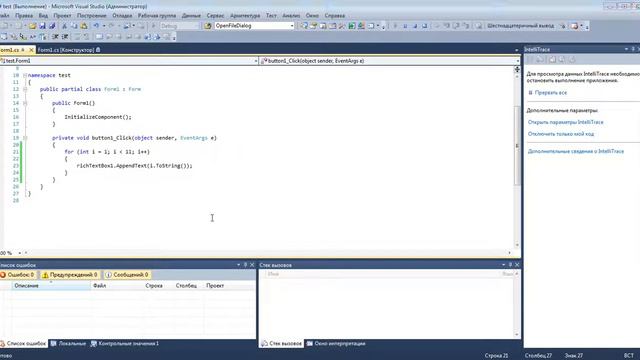
Task: Sort error list by Описание column
Action: [x=51, y=286]
